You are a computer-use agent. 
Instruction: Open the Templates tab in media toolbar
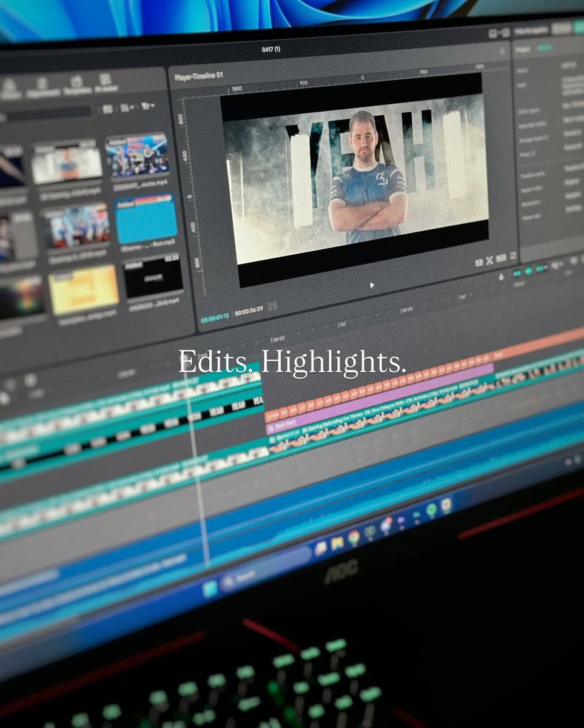(x=77, y=85)
